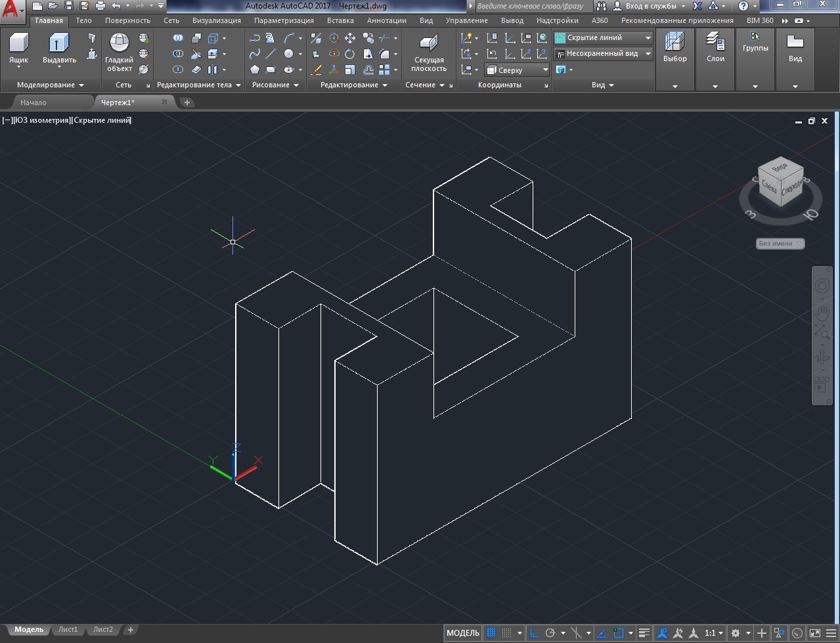Toggle grid display in status bar
840x643 pixels.
(x=491, y=633)
